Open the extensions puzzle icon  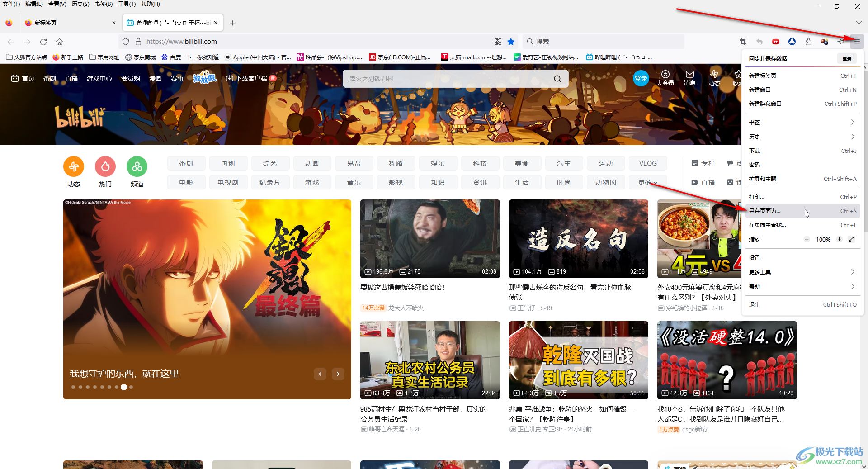tap(808, 42)
